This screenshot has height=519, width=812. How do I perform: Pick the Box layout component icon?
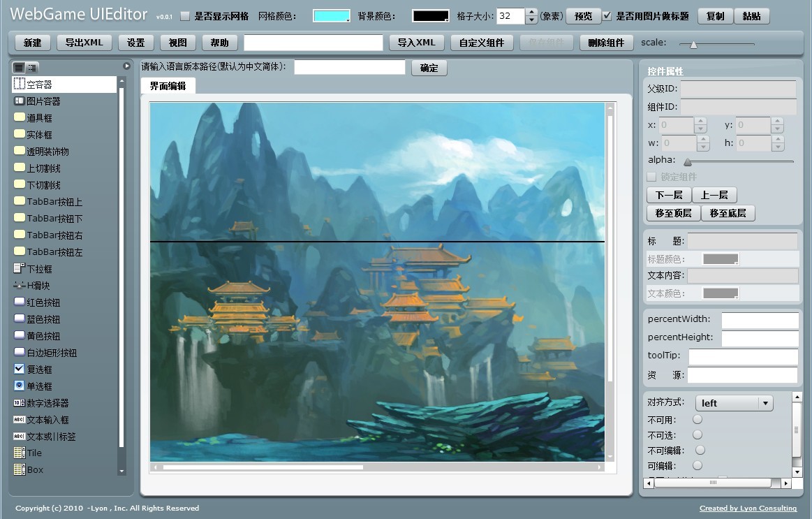19,469
